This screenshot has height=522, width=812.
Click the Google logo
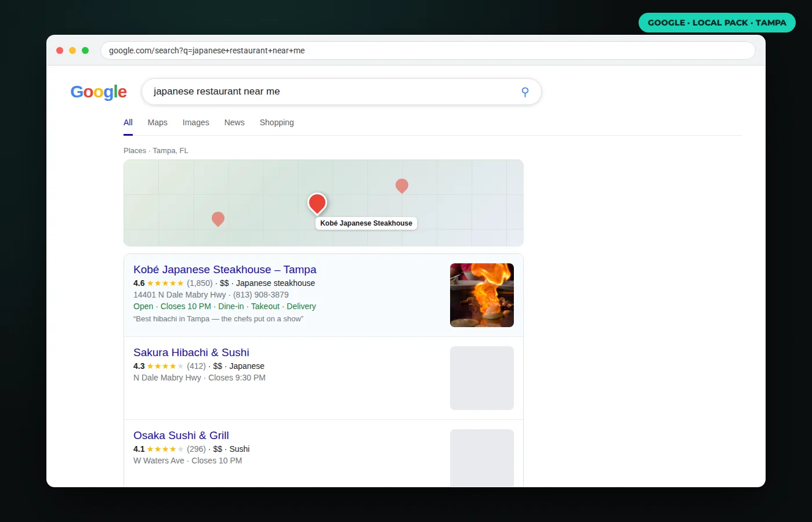click(x=99, y=92)
